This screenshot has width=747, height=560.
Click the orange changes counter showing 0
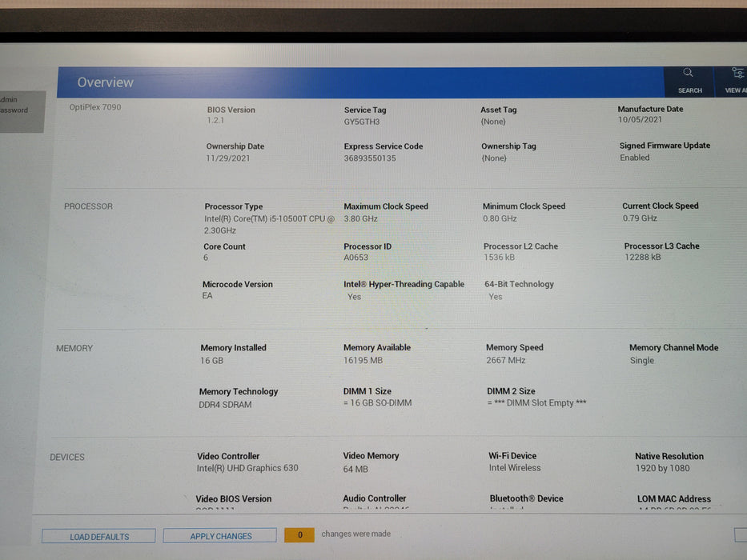[x=299, y=534]
